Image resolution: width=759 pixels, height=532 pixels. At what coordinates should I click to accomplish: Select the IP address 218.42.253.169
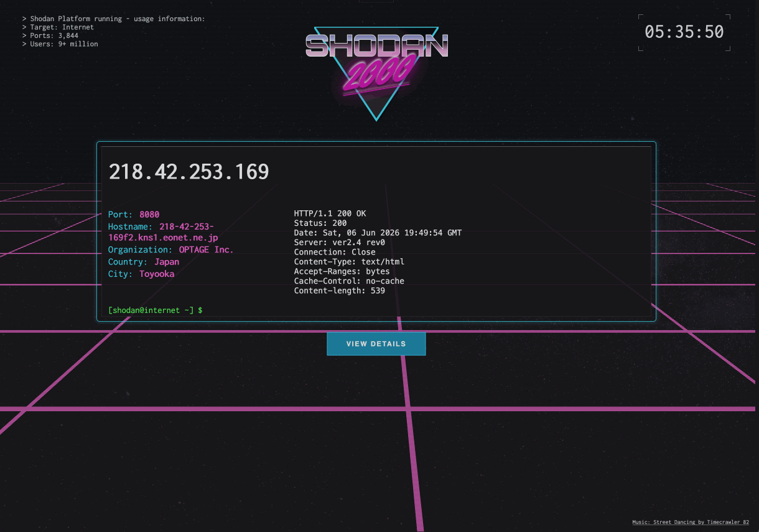(x=189, y=172)
